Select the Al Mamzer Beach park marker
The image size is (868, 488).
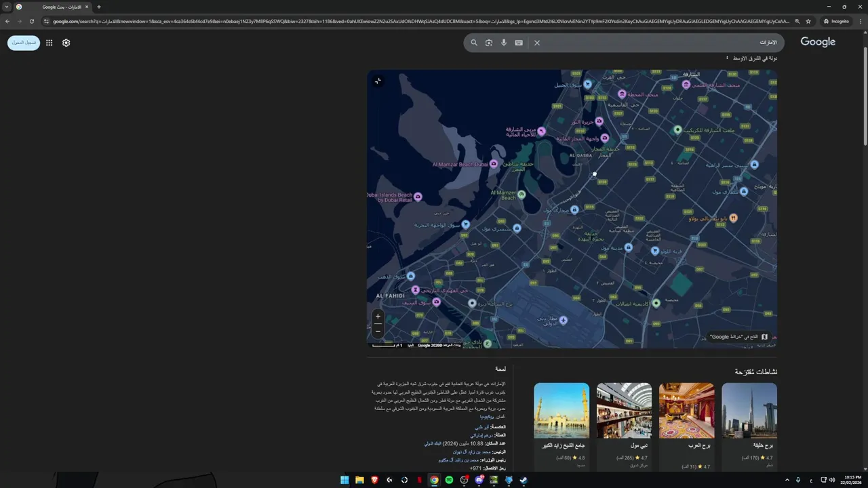tap(521, 195)
